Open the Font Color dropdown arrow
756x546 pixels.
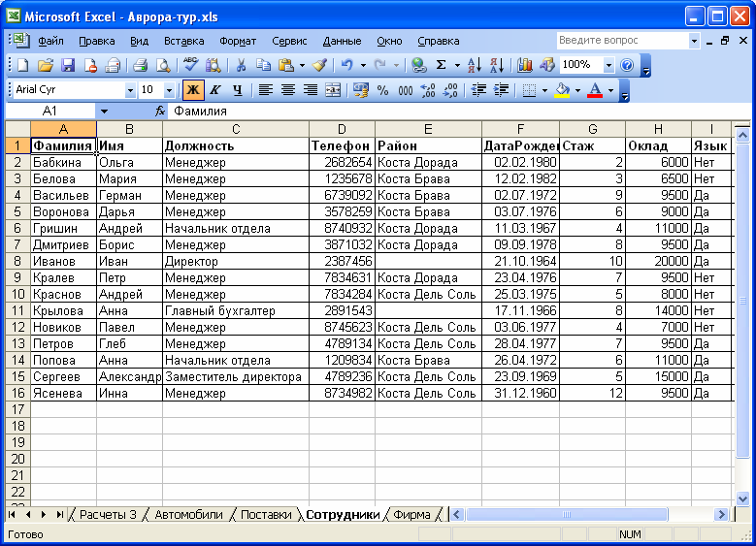tap(610, 90)
